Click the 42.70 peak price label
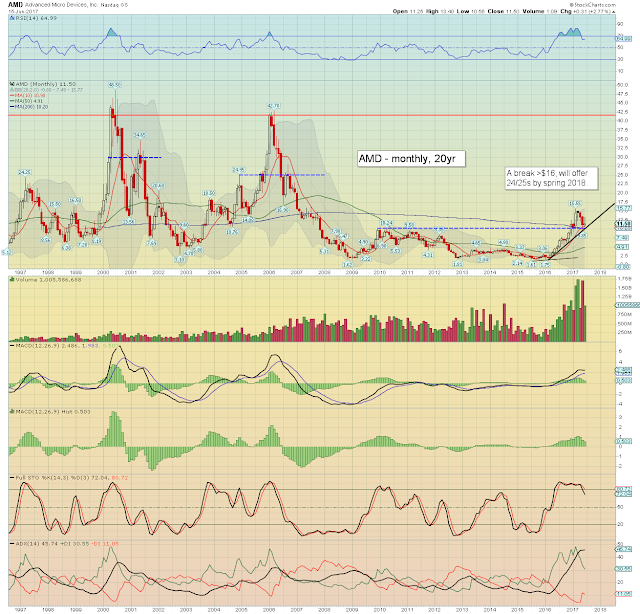 tap(273, 106)
